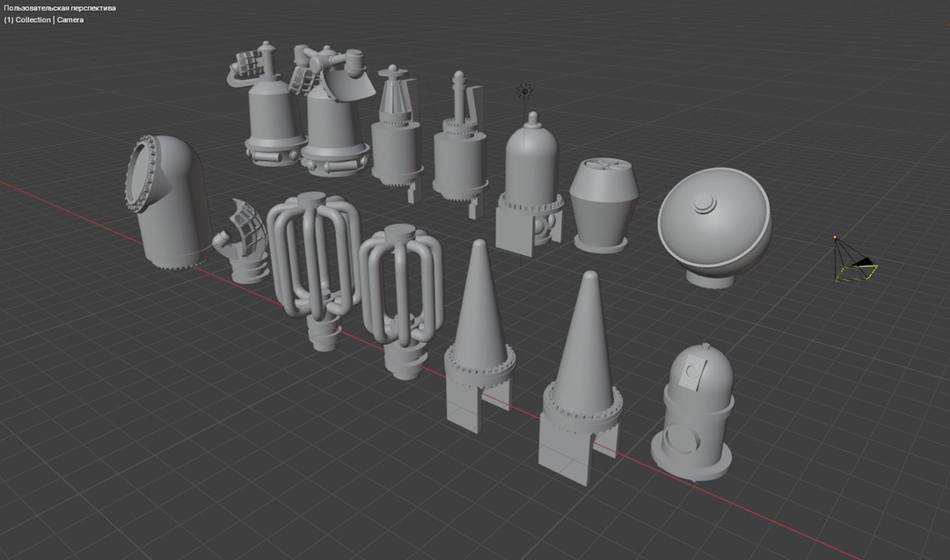Click the 'Пользовательская перспектива' view label
Image resolution: width=950 pixels, height=560 pixels.
pyautogui.click(x=60, y=8)
